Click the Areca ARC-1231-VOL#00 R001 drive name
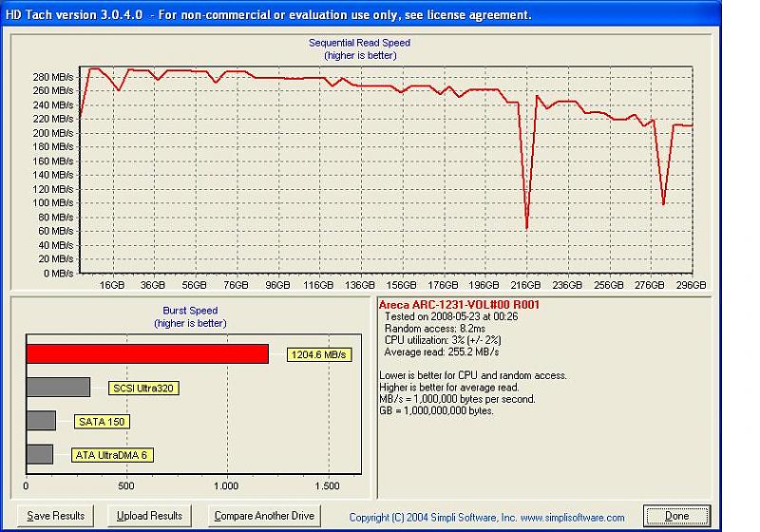 pos(459,305)
